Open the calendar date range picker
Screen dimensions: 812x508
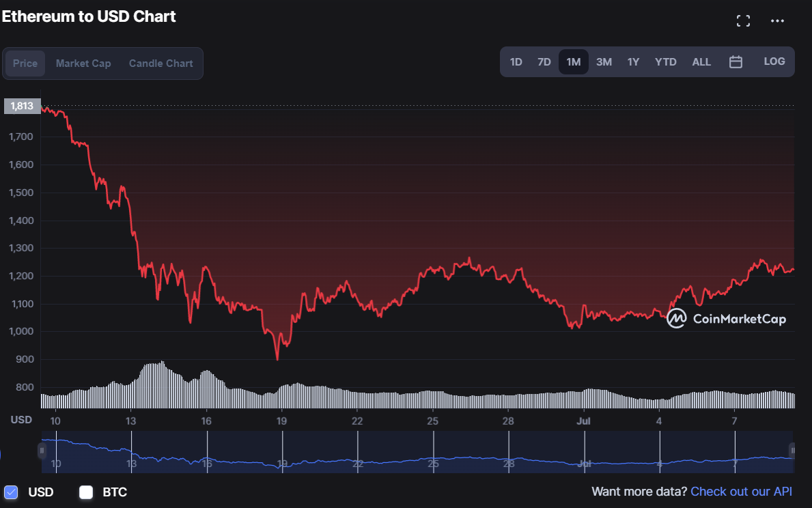(x=736, y=62)
